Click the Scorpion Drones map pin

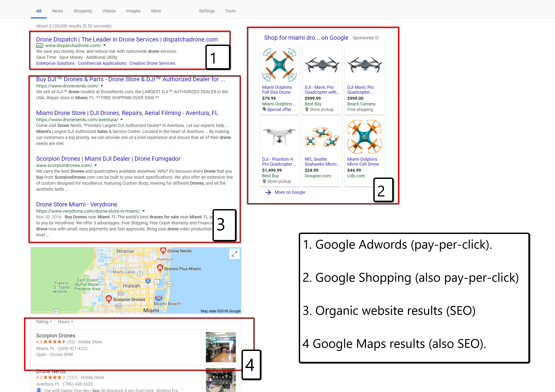[x=109, y=298]
